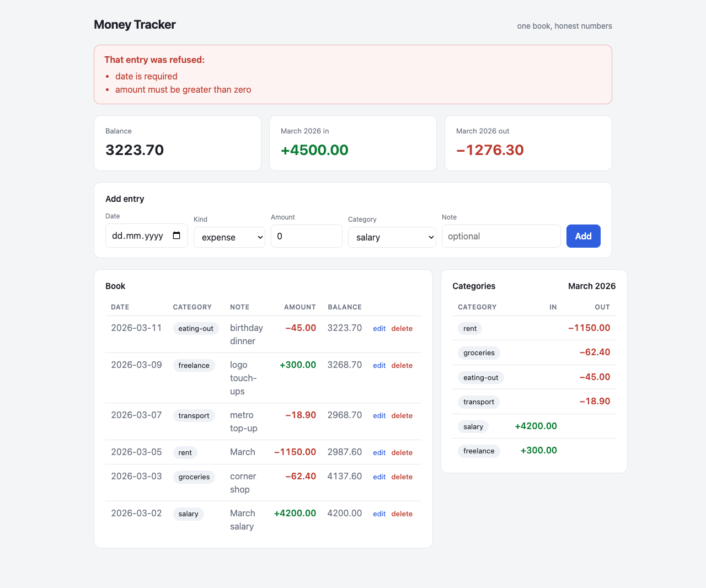
Task: Open the Kind dropdown showing expense
Action: 229,237
